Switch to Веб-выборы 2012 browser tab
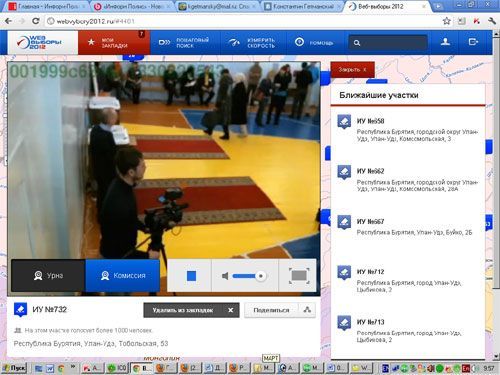This screenshot has height=375, width=500. pos(387,6)
